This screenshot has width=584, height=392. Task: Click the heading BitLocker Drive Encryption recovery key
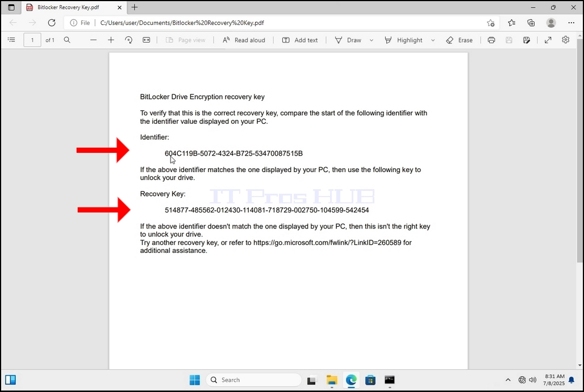pos(202,97)
